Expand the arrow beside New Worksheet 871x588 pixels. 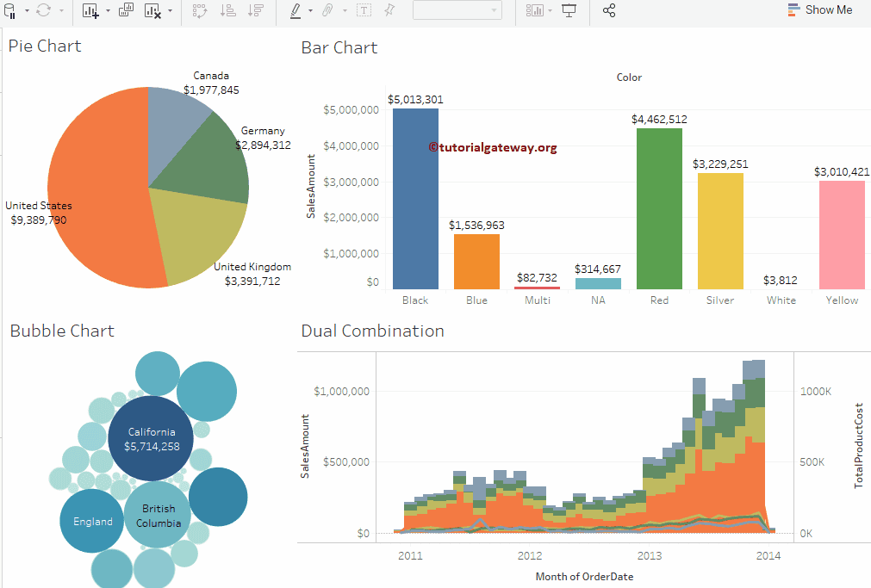[108, 10]
